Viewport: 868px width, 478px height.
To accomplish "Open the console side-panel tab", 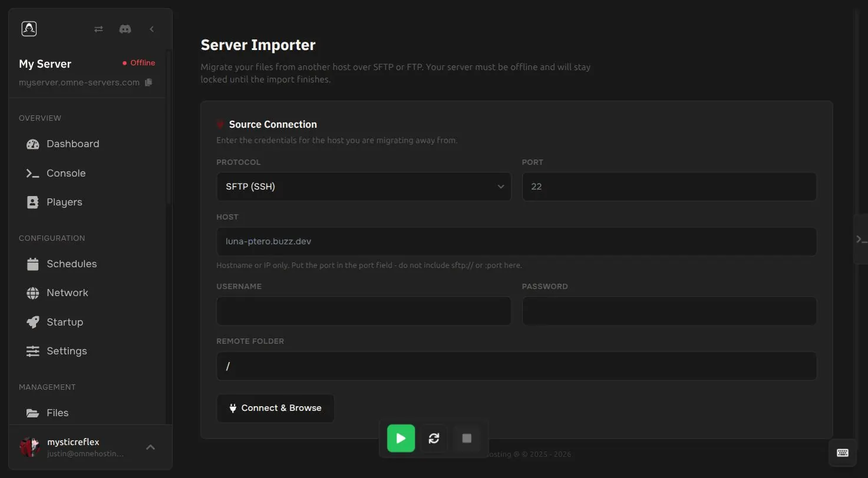I will [861, 239].
